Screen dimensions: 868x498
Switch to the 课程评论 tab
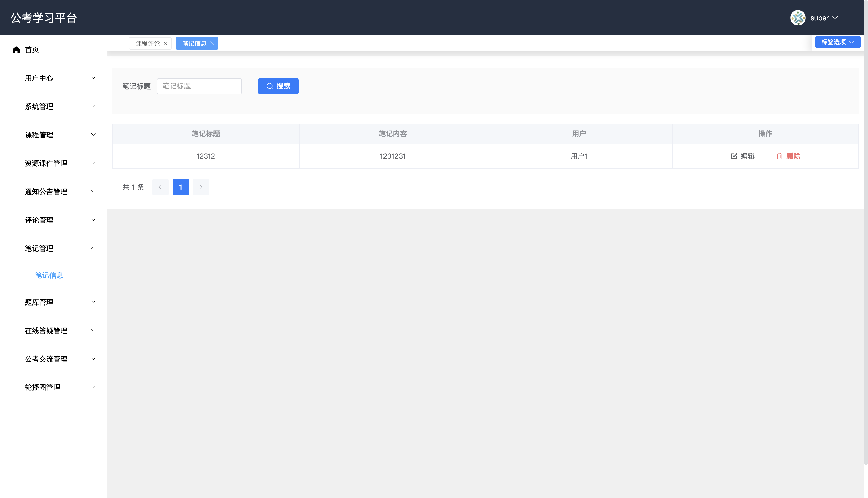tap(147, 43)
